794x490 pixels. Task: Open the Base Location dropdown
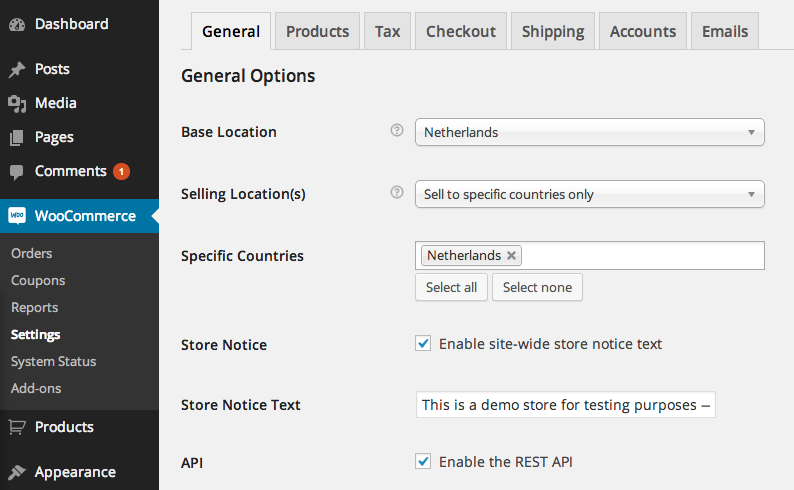(x=589, y=132)
